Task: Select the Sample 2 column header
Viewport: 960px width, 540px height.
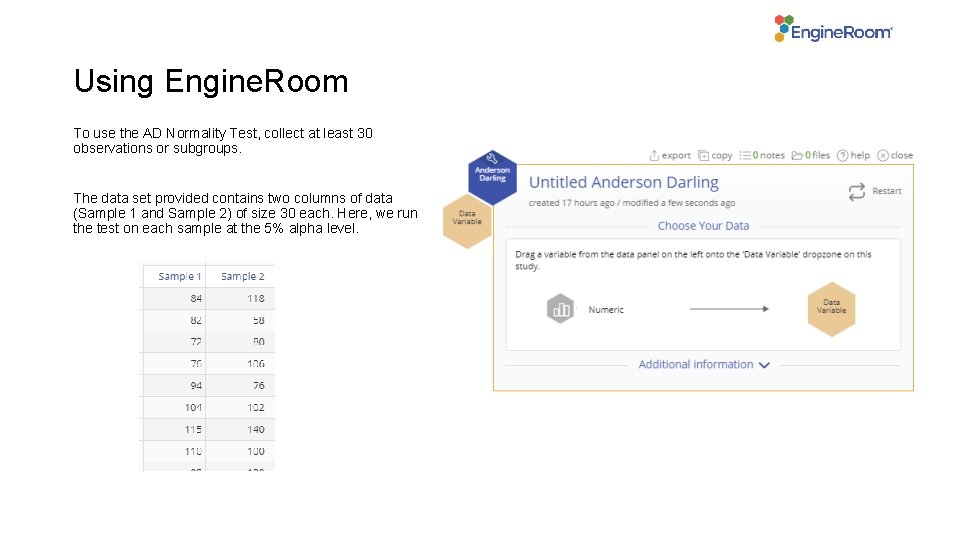Action: tap(241, 276)
